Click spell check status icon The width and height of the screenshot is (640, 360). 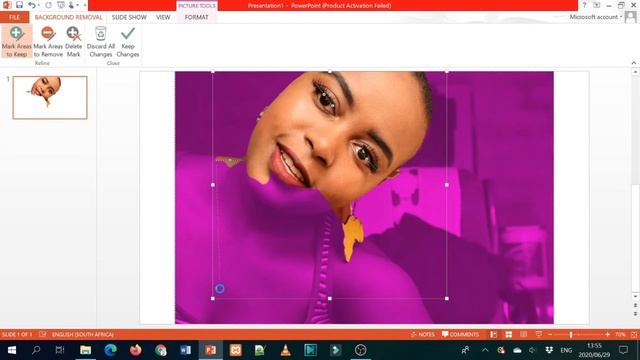pos(42,334)
